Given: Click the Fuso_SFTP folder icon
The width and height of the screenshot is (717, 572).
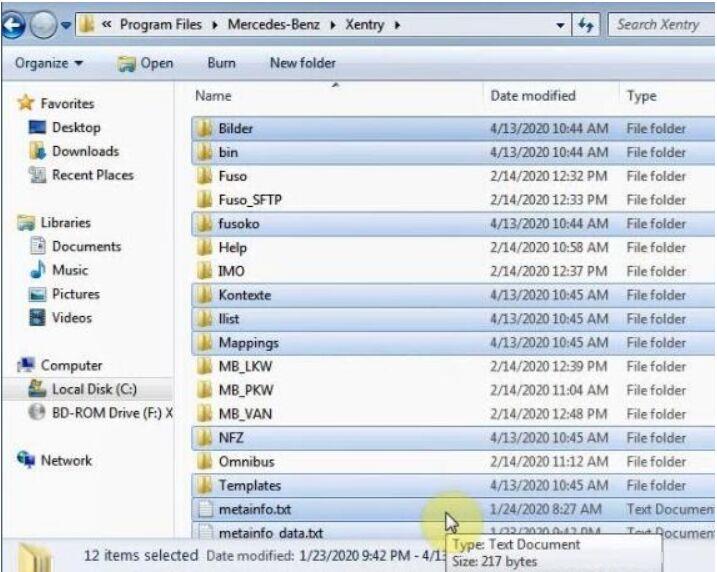Looking at the screenshot, I should point(204,200).
